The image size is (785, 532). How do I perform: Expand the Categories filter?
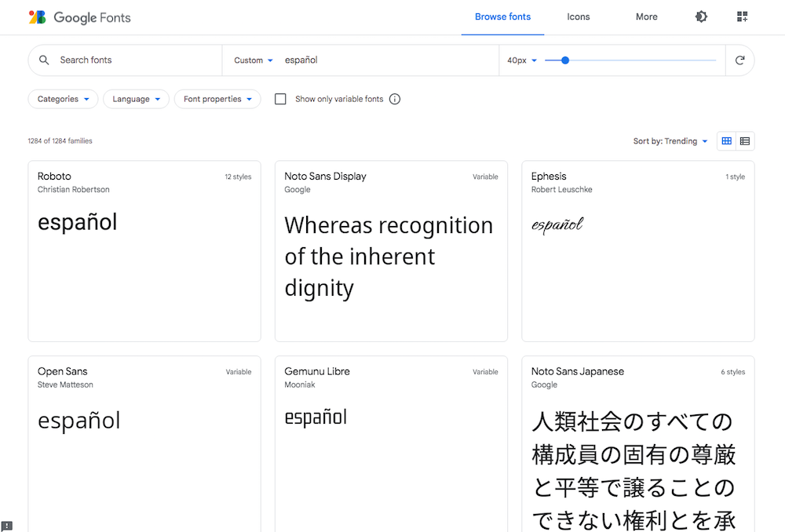click(63, 99)
